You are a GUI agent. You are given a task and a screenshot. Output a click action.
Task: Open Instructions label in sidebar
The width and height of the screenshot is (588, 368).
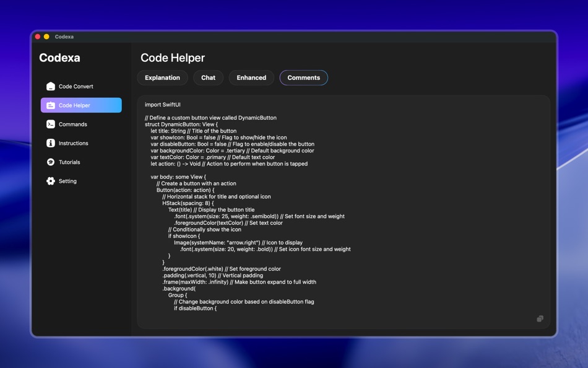(x=74, y=143)
